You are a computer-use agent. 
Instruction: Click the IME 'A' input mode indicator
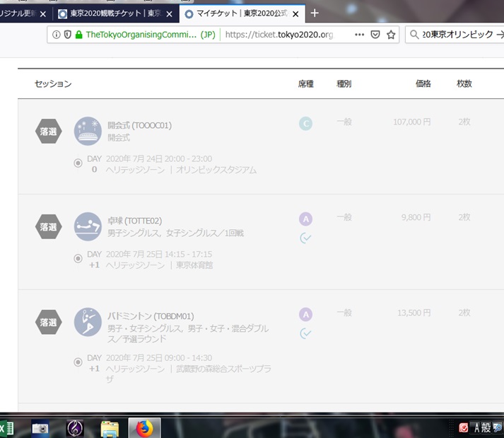tap(477, 427)
